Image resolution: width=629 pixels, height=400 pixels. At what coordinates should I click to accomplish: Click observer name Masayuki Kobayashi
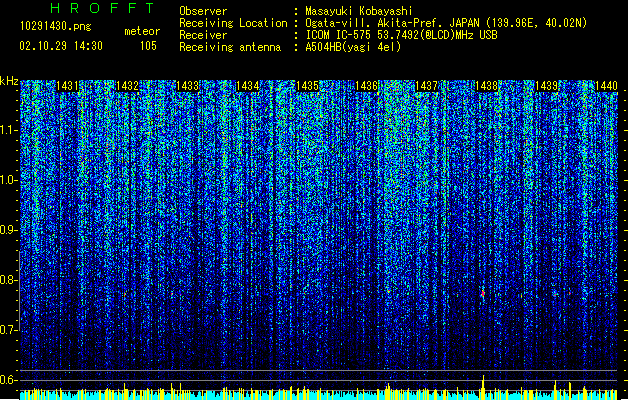click(x=359, y=11)
